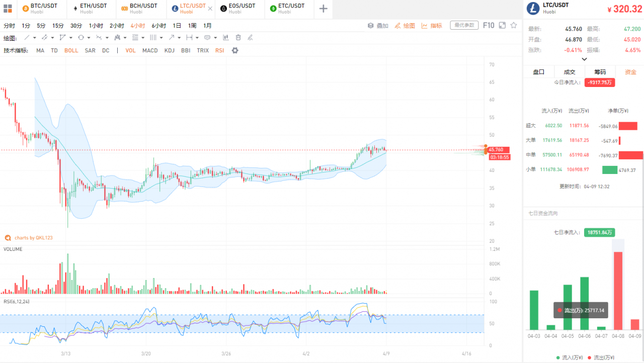Toggle the SAR indicator
The height and width of the screenshot is (363, 644).
click(x=90, y=50)
